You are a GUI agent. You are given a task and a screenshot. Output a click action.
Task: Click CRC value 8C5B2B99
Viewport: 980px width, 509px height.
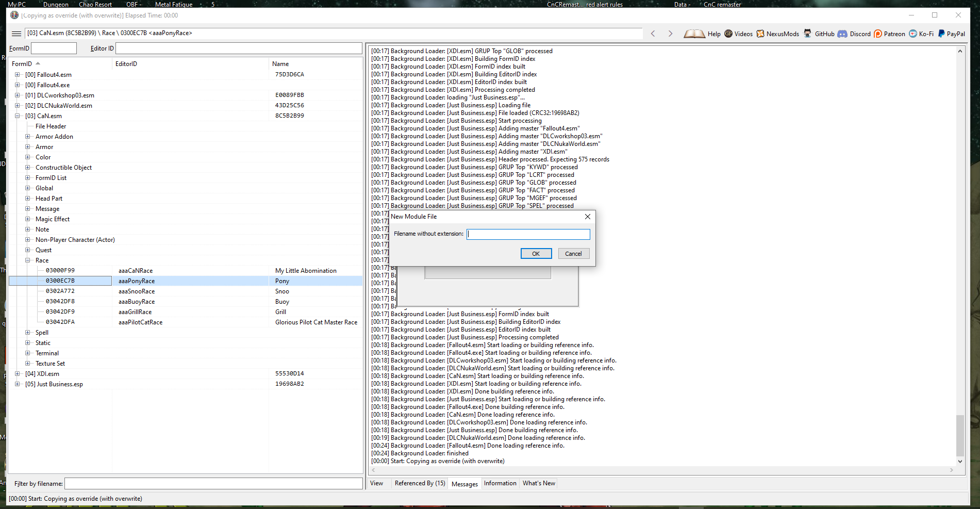290,116
